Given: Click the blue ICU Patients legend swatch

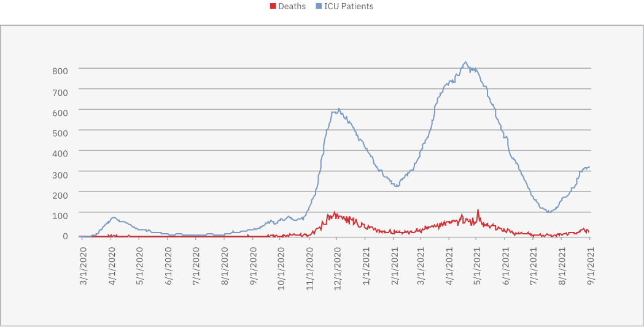Looking at the screenshot, I should pos(319,7).
